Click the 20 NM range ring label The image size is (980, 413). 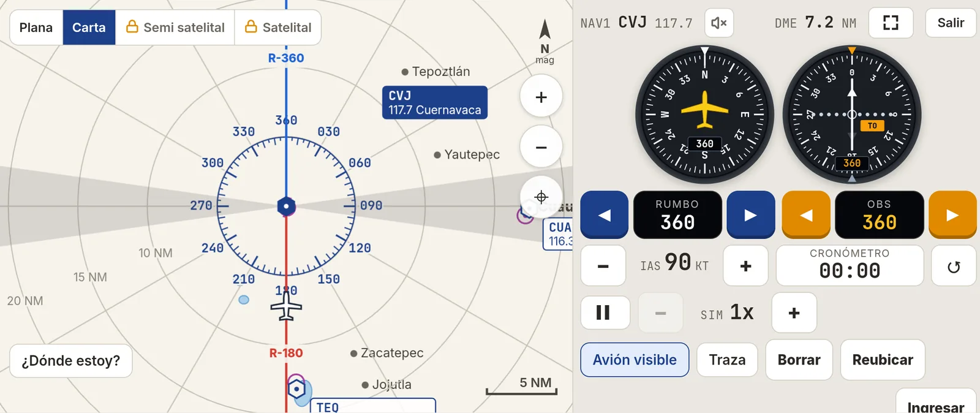coord(25,301)
